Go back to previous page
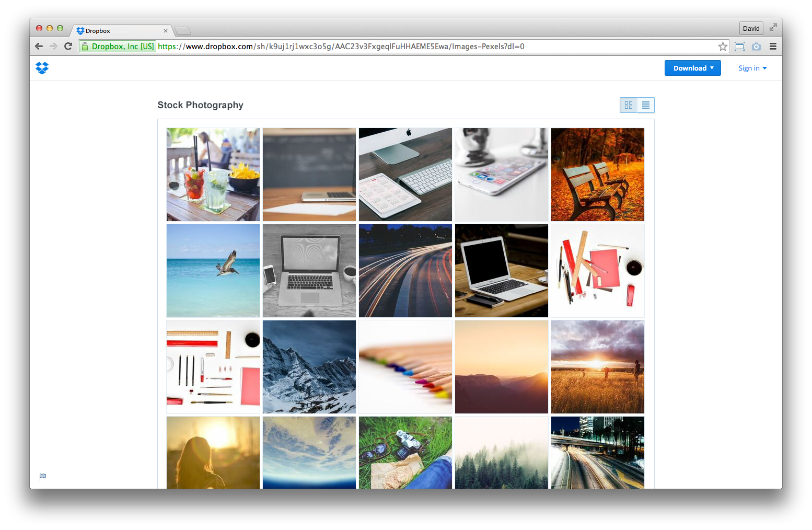Viewport: 812px width, 530px height. (39, 47)
